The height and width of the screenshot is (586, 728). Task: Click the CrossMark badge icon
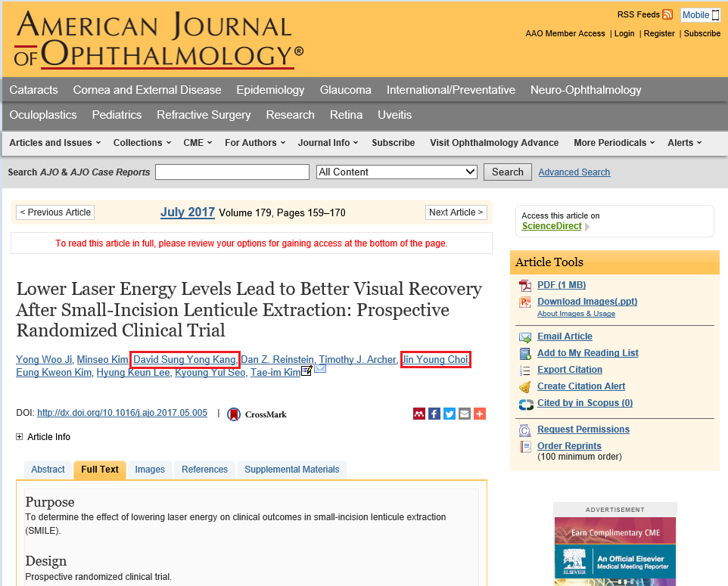point(235,414)
